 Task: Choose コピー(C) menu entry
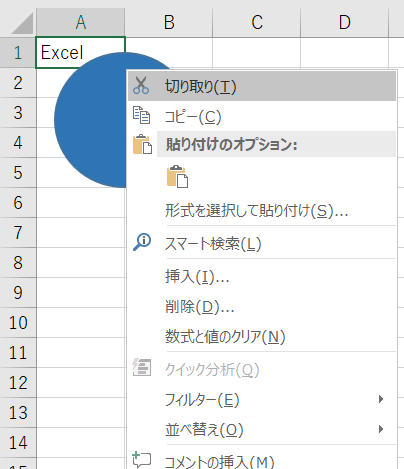(x=262, y=116)
